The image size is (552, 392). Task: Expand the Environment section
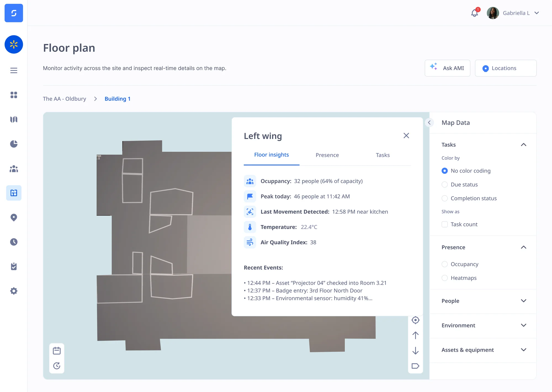524,325
